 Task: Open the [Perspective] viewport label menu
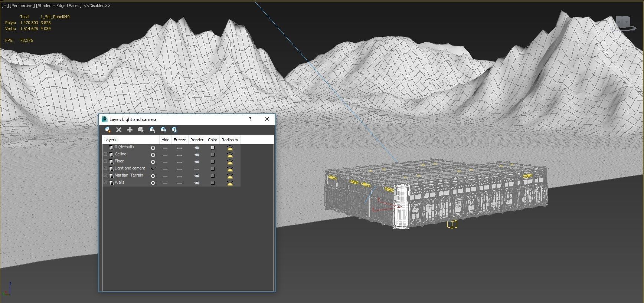(x=22, y=6)
